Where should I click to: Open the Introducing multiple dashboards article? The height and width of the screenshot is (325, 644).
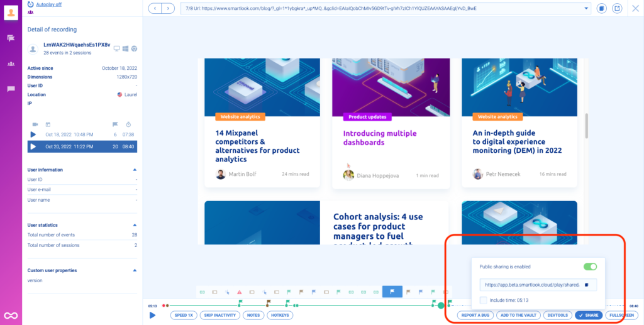pyautogui.click(x=380, y=138)
